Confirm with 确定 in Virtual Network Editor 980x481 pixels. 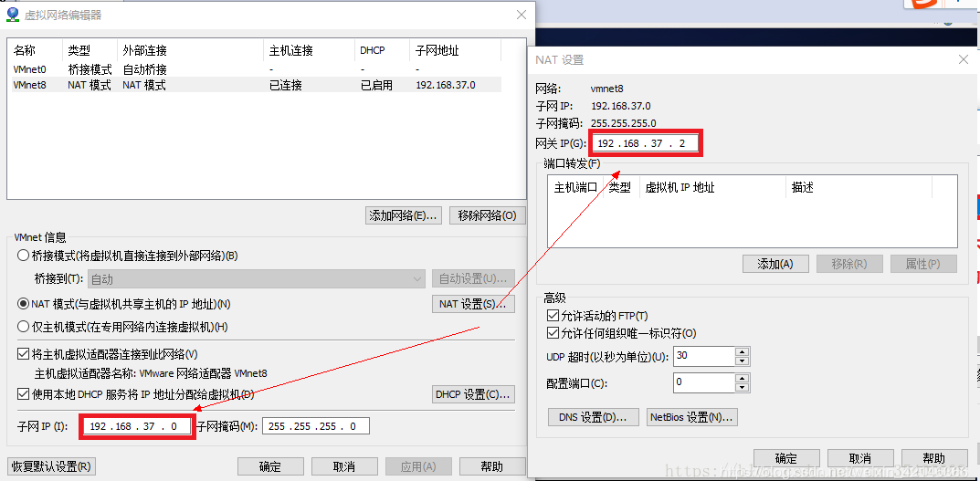pos(270,466)
